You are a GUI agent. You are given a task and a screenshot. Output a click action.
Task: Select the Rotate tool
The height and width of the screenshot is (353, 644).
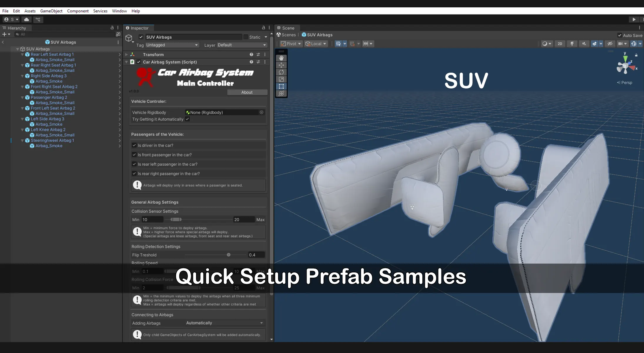[x=281, y=72]
